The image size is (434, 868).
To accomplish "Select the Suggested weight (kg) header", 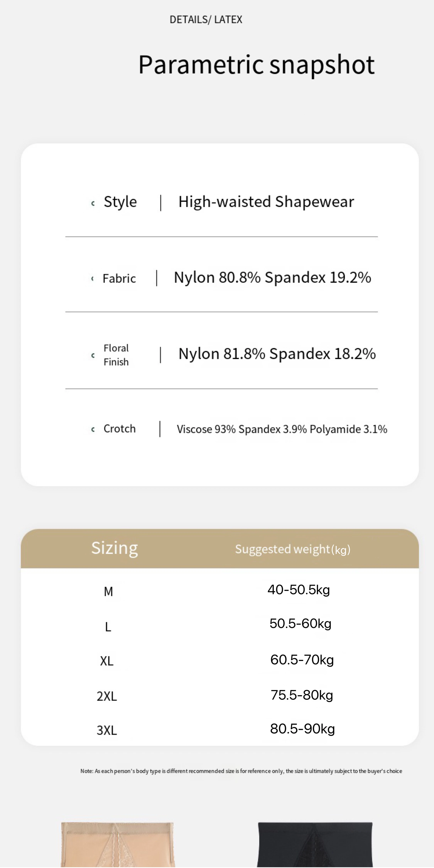I will coord(292,549).
